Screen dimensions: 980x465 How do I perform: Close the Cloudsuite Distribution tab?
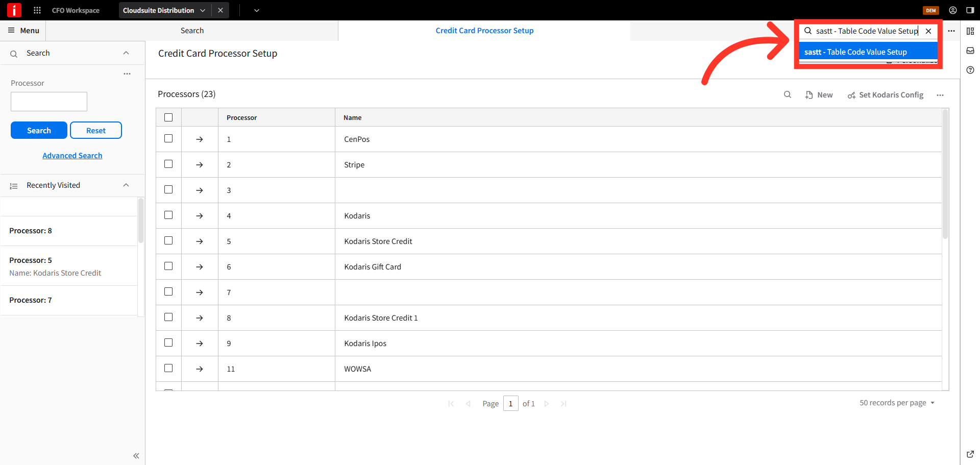(x=220, y=10)
